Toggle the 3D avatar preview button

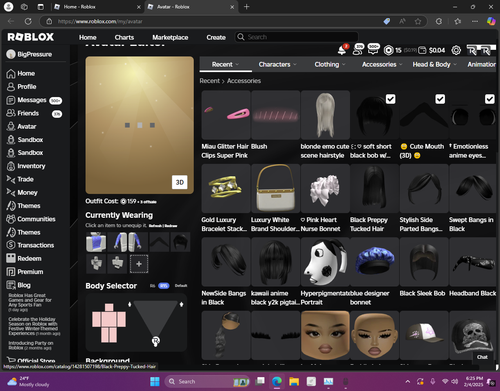(180, 182)
